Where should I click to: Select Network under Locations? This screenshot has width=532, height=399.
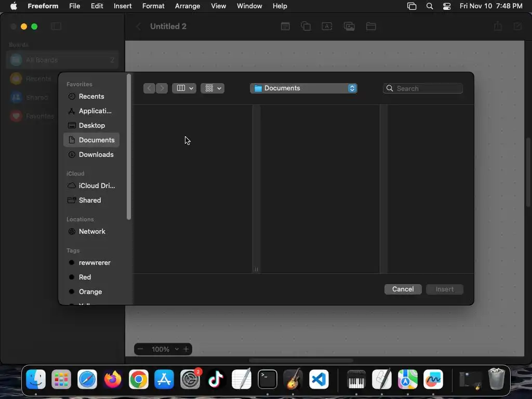click(91, 231)
